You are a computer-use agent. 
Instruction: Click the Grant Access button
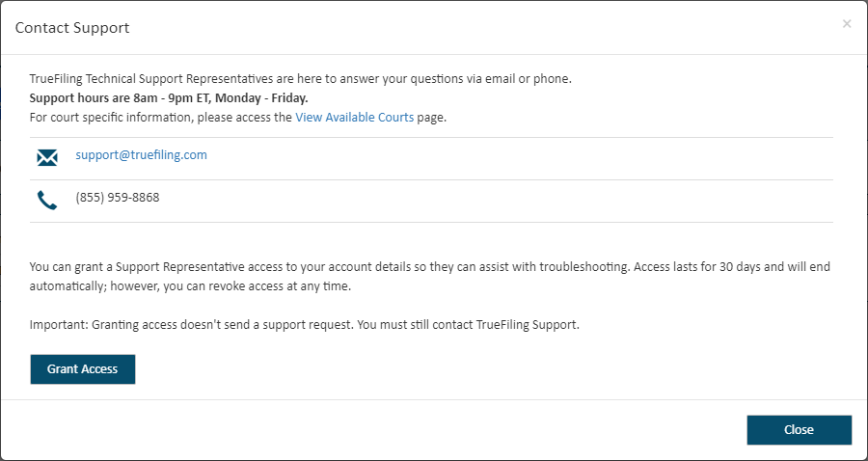(83, 369)
